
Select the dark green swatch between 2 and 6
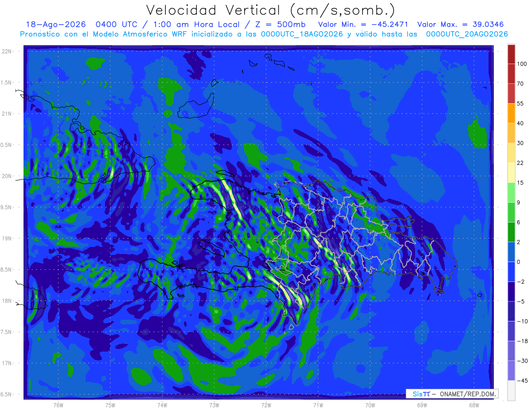point(511,232)
